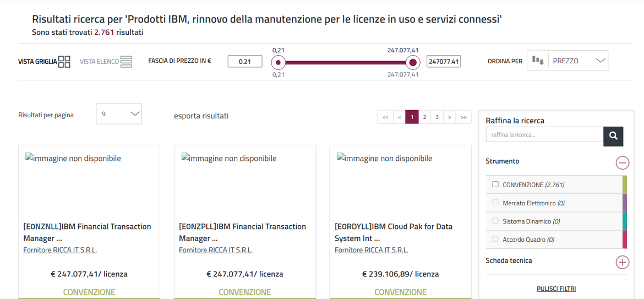Check the Sistema Dinamico checkbox
This screenshot has width=644, height=299.
click(495, 221)
